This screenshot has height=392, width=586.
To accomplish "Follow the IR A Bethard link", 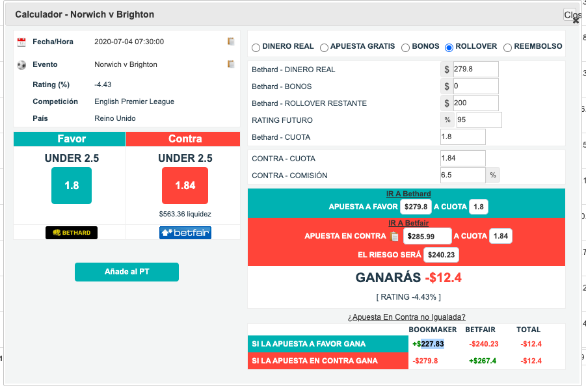I will (408, 194).
